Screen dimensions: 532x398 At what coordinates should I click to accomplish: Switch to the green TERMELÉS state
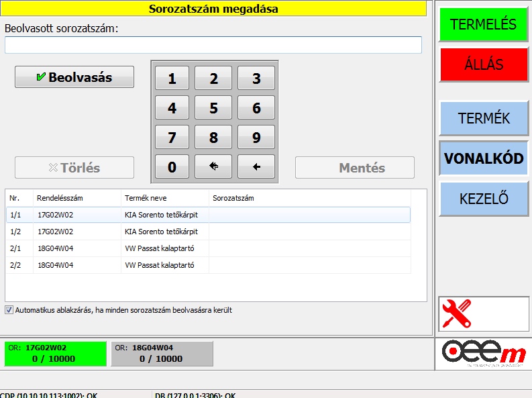point(483,24)
